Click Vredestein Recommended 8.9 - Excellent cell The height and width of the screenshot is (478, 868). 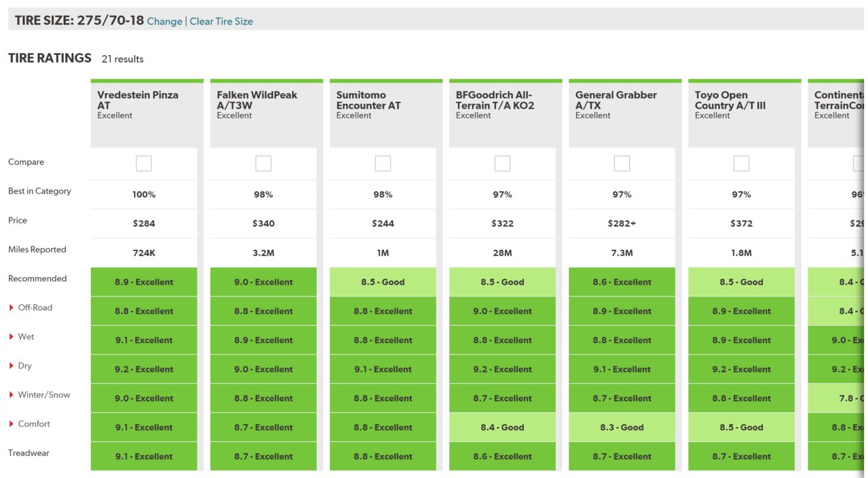coord(144,282)
